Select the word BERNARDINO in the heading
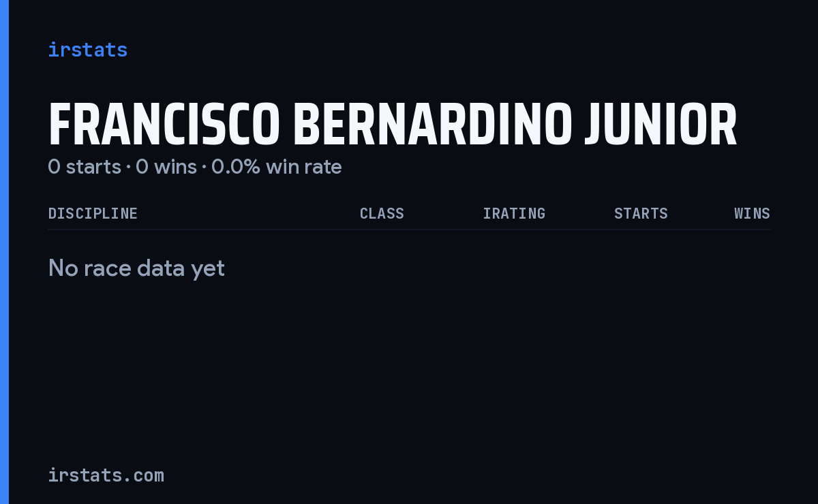This screenshot has height=504, width=818. coord(433,125)
